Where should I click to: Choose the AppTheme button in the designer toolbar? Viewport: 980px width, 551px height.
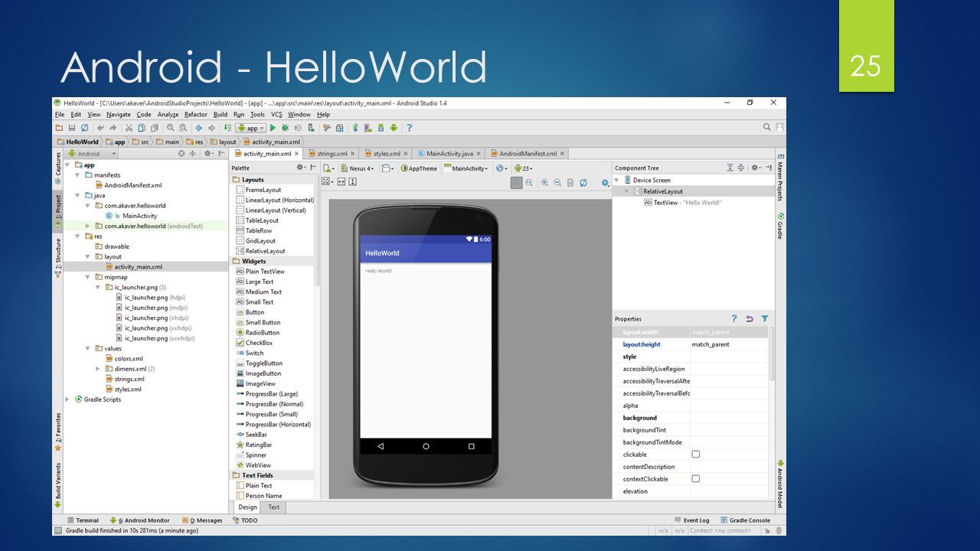[x=419, y=168]
